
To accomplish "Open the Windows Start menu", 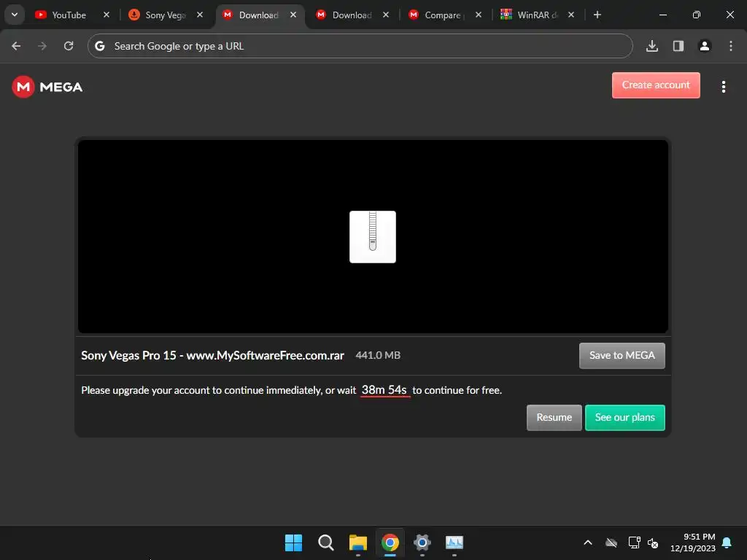I will coord(293,542).
